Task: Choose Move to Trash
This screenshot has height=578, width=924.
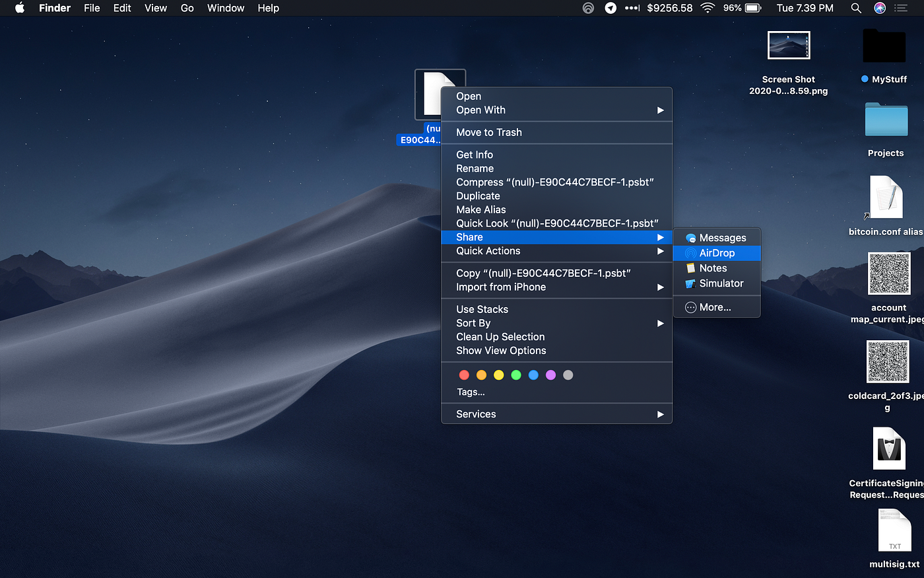Action: [x=556, y=132]
